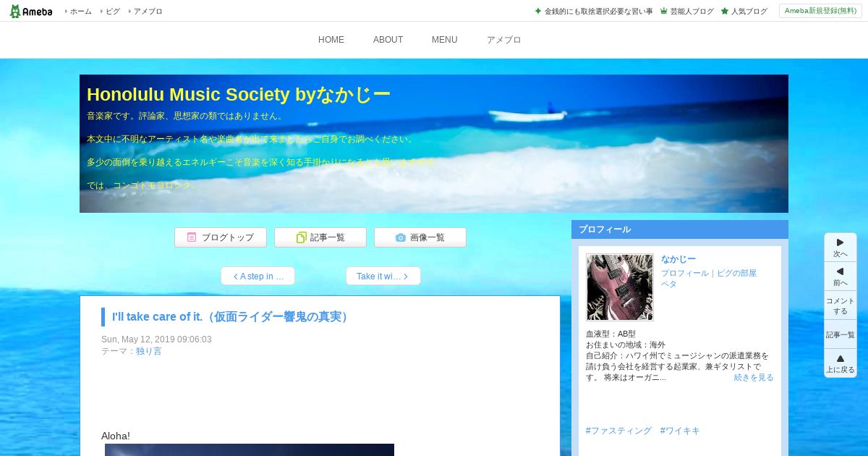Click the ペタ link

[x=669, y=284]
